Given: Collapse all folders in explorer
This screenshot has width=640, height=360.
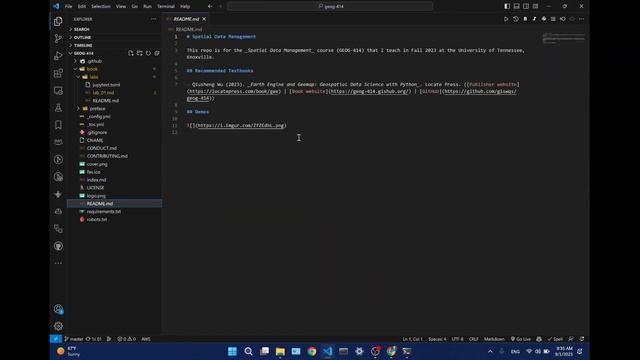Looking at the screenshot, I should coord(157,53).
